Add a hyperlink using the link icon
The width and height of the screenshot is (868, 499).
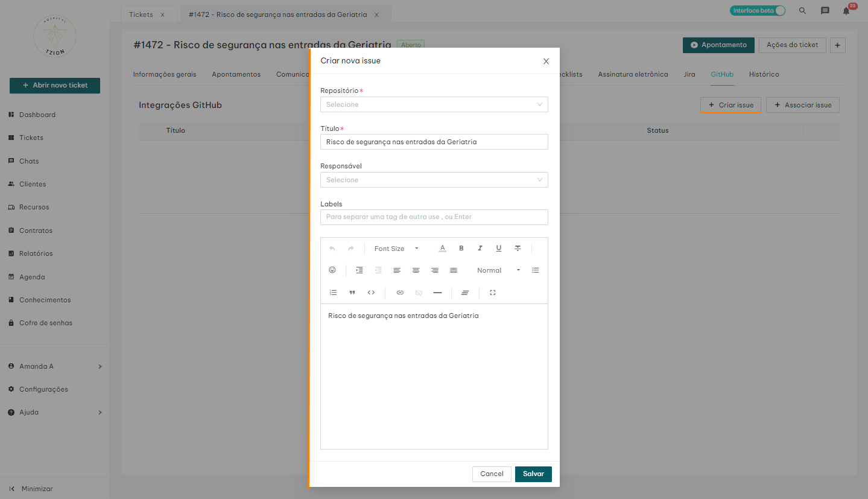coord(400,293)
